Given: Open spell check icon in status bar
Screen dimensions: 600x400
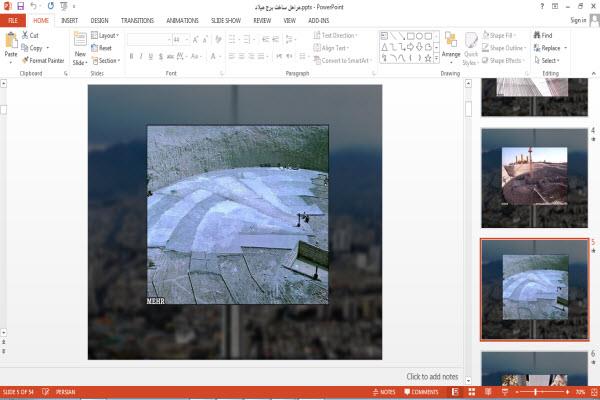Looking at the screenshot, I should point(46,392).
